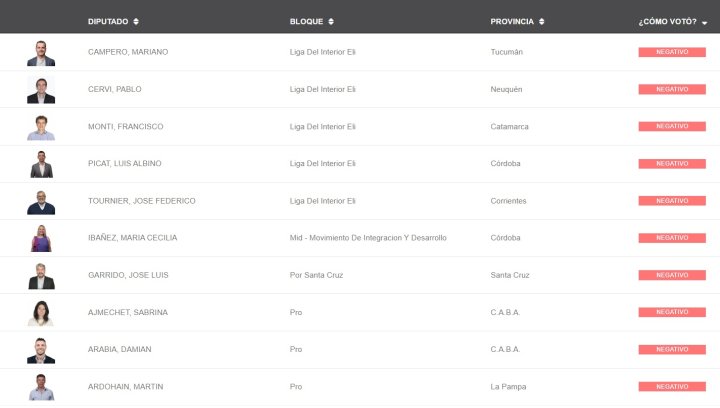Open GARRIDO, JOSE LUIS entry
Viewport: 720px width, 408px height.
[128, 275]
